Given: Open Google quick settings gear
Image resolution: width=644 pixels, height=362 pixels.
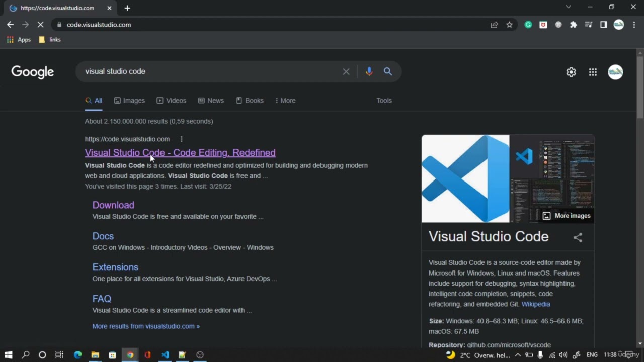Looking at the screenshot, I should pyautogui.click(x=571, y=72).
